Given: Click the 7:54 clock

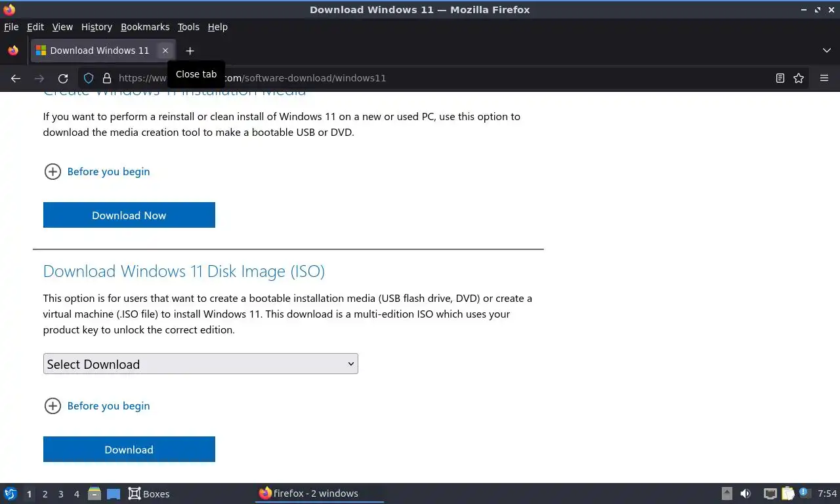Looking at the screenshot, I should point(827,493).
